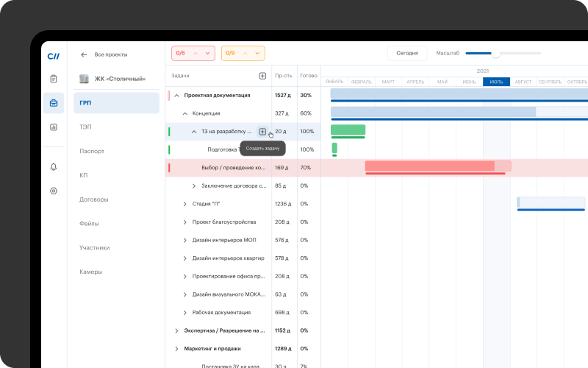Click the Пр-сть column header
This screenshot has height=368, width=588.
(x=283, y=76)
